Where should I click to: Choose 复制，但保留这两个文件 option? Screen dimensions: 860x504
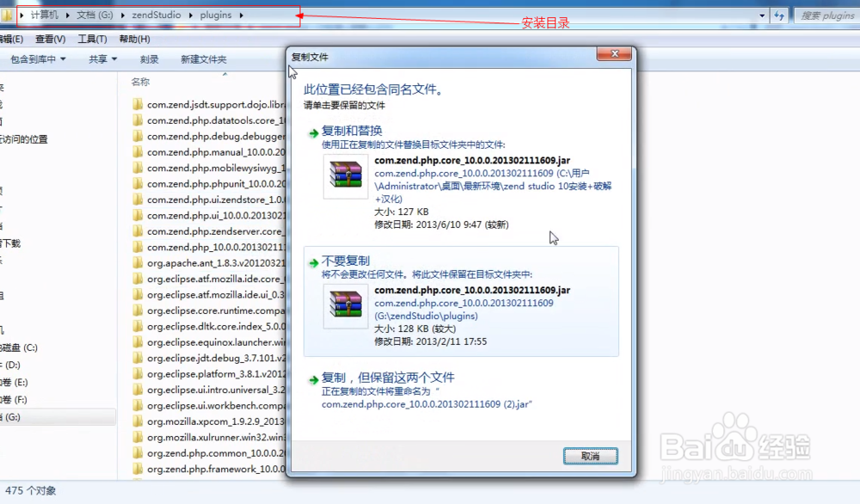tap(461, 390)
